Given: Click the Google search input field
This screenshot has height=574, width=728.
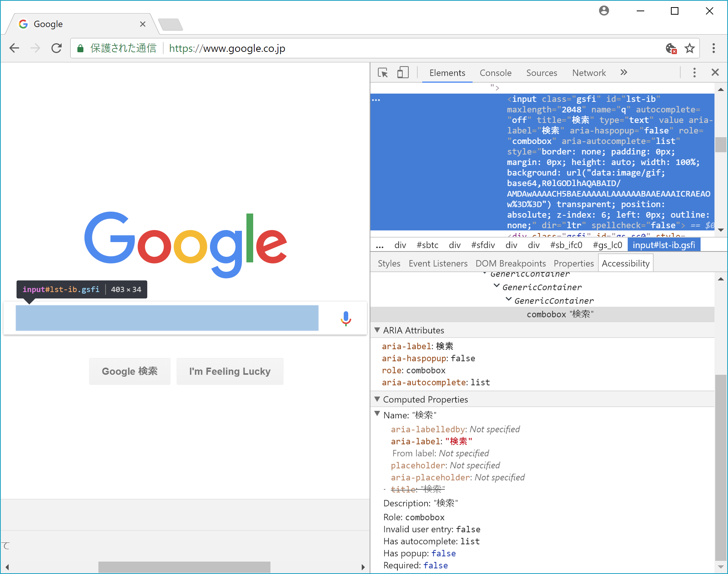Looking at the screenshot, I should pyautogui.click(x=167, y=318).
